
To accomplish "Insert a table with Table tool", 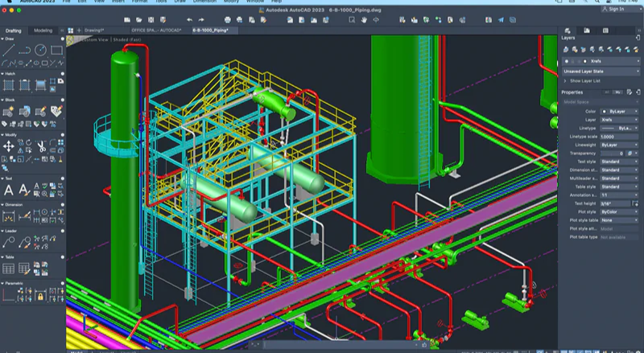I will (x=8, y=267).
